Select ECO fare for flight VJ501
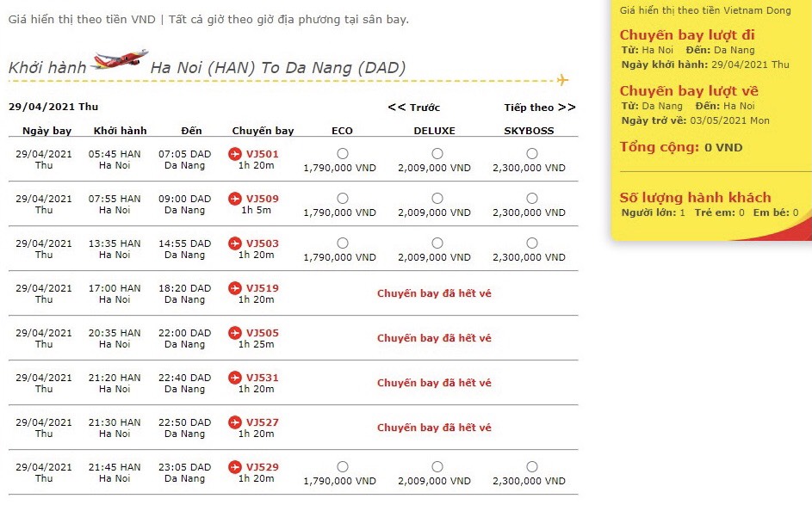This screenshot has width=812, height=511. pos(343,154)
